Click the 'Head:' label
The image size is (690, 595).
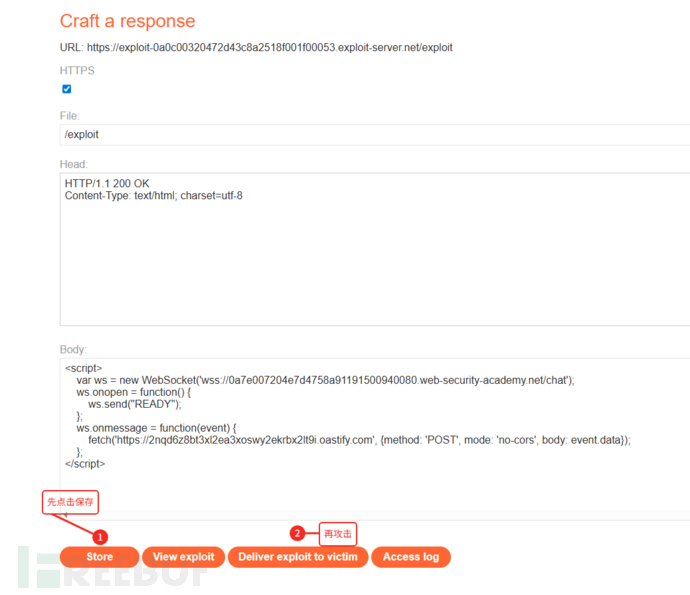(73, 164)
